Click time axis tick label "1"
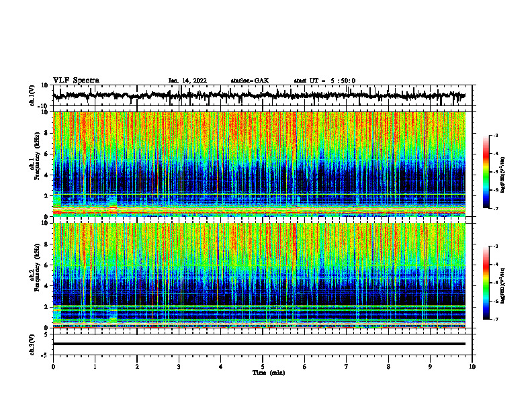The height and width of the screenshot is (411, 532). point(95,367)
